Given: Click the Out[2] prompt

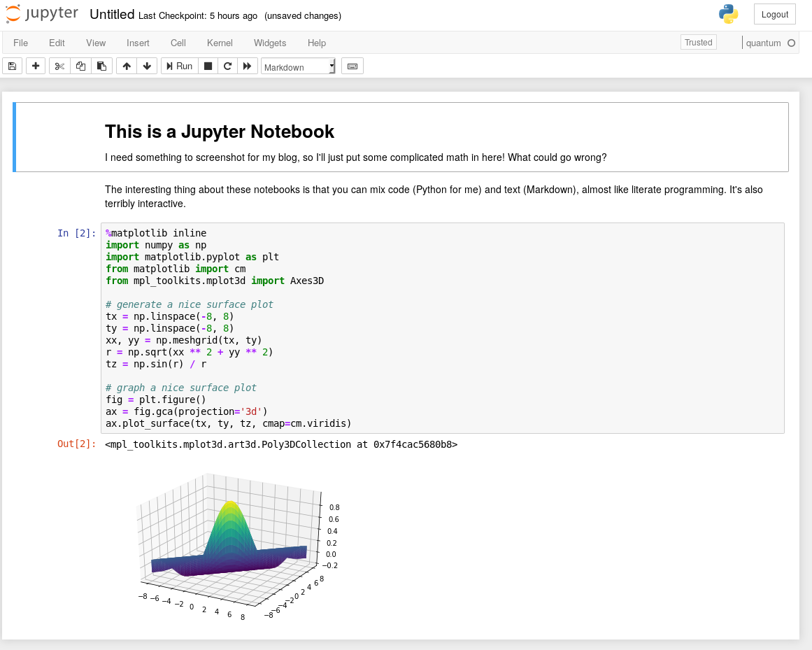Looking at the screenshot, I should pos(77,444).
